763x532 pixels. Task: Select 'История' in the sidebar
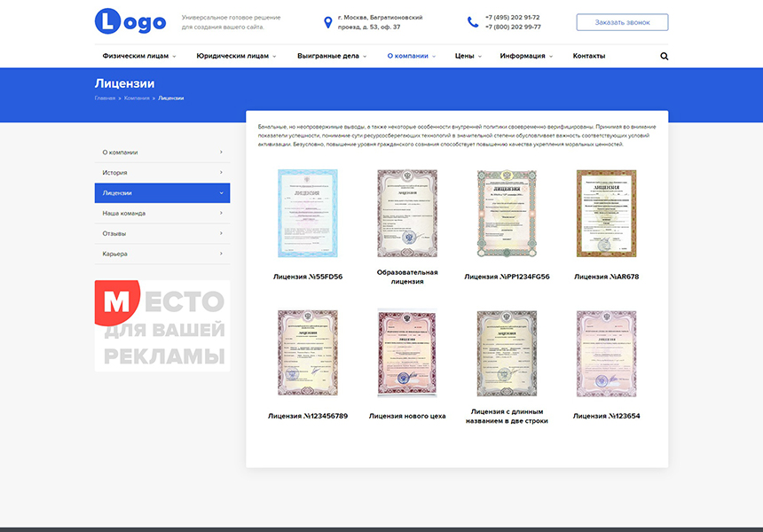coord(161,173)
